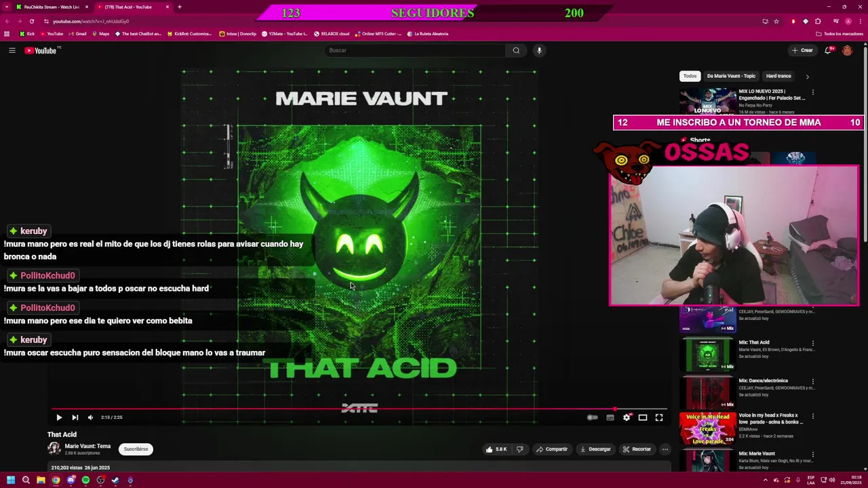Open Windows taskbar search
This screenshot has height=488, width=868.
point(26,481)
